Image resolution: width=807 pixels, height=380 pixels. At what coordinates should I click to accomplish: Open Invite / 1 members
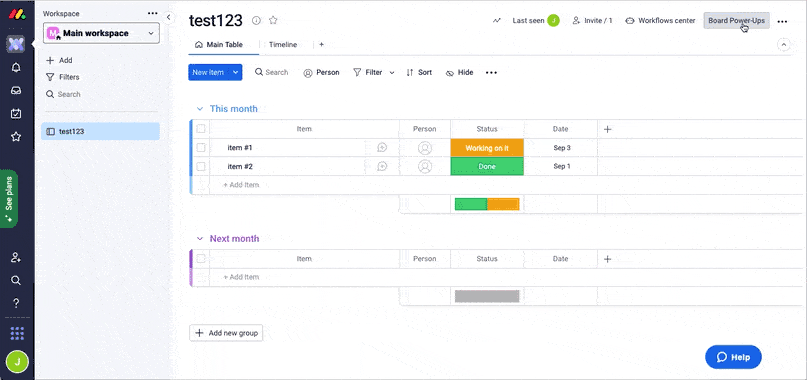(x=592, y=21)
